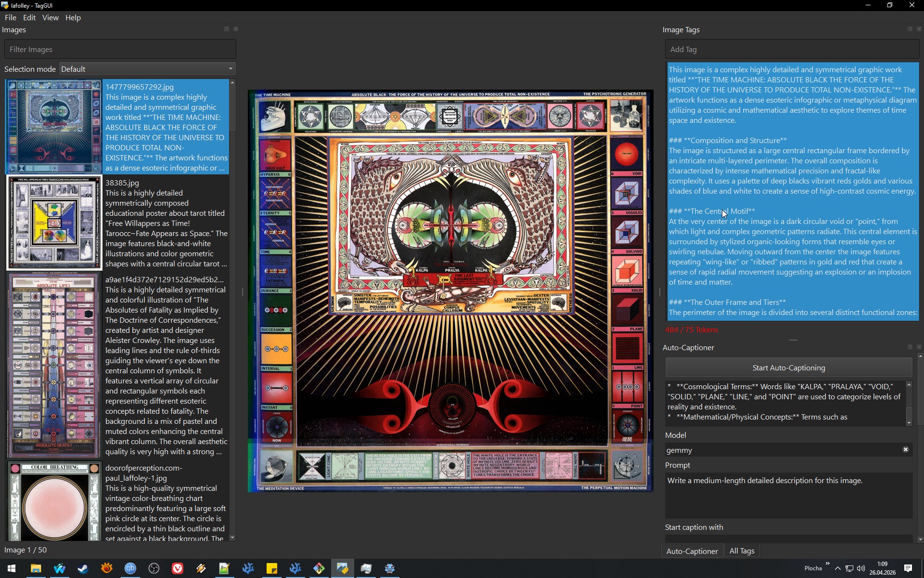Switch to the All Tags tab
Screen dimensions: 924x578
(x=742, y=551)
